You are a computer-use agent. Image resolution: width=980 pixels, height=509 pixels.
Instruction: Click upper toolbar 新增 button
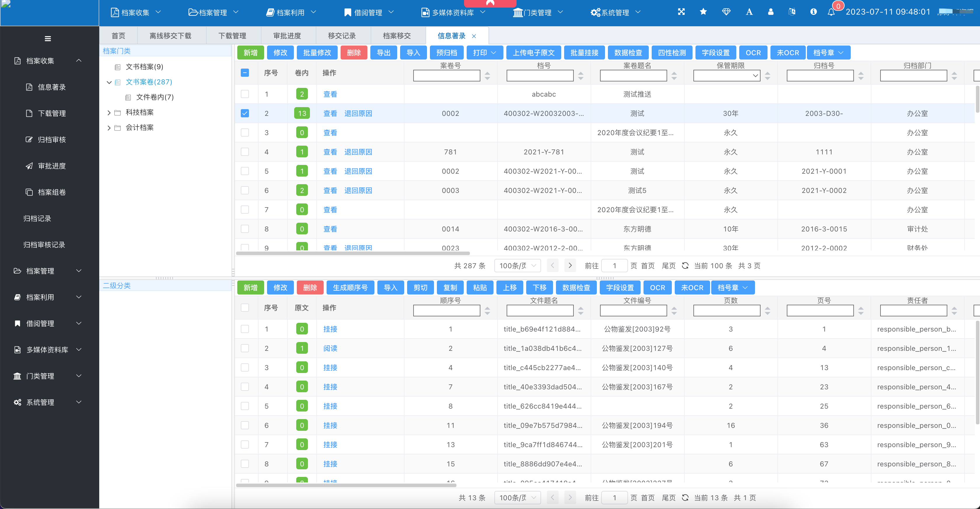tap(250, 53)
